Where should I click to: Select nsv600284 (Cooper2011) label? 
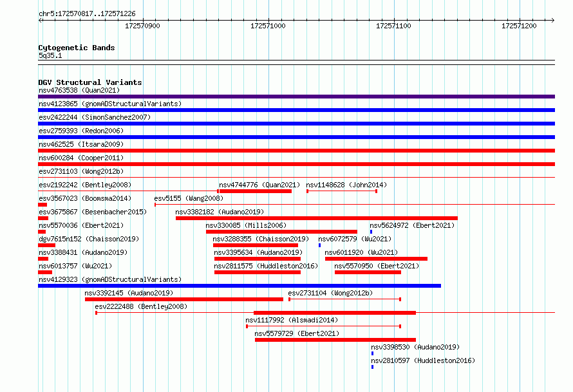pyautogui.click(x=81, y=158)
